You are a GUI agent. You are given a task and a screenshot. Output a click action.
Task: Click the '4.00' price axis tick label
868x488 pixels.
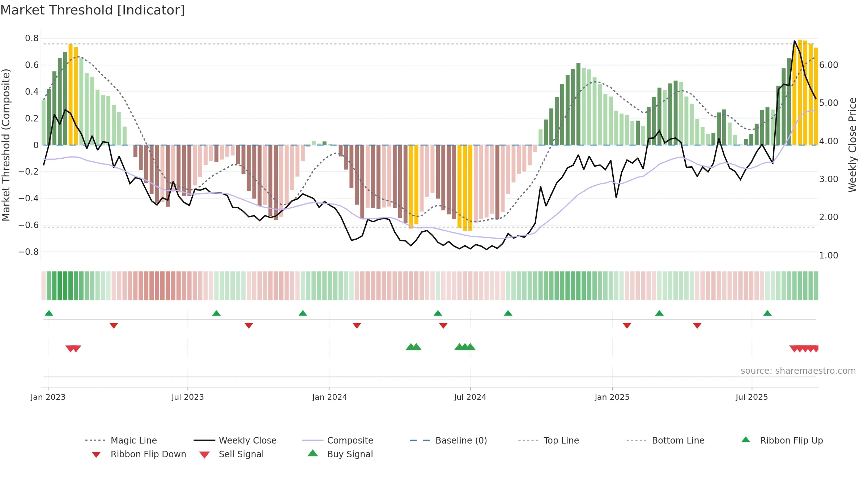[x=829, y=141]
